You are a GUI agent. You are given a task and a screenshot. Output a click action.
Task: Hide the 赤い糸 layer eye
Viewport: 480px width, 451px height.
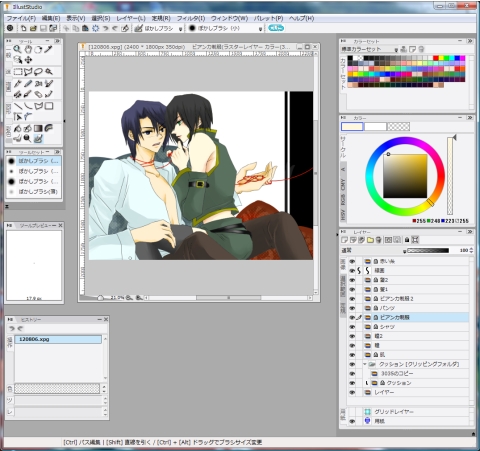pyautogui.click(x=352, y=261)
